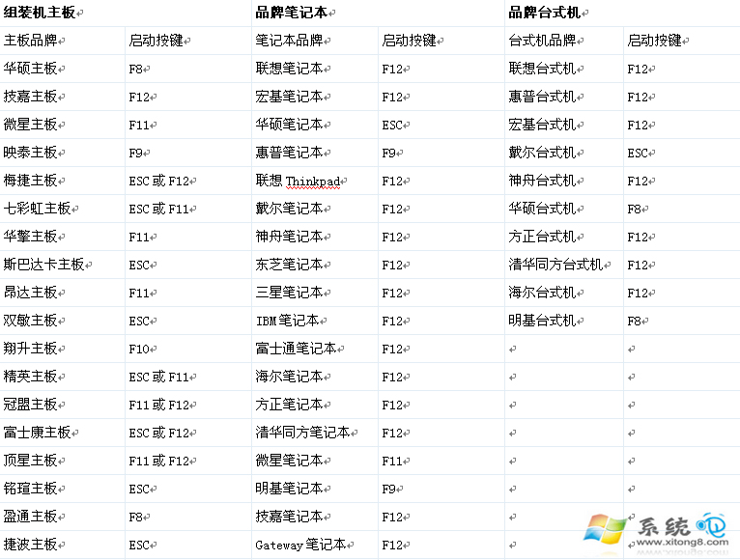Click the F11 key for 微星笔记本
740x560 pixels.
click(392, 462)
